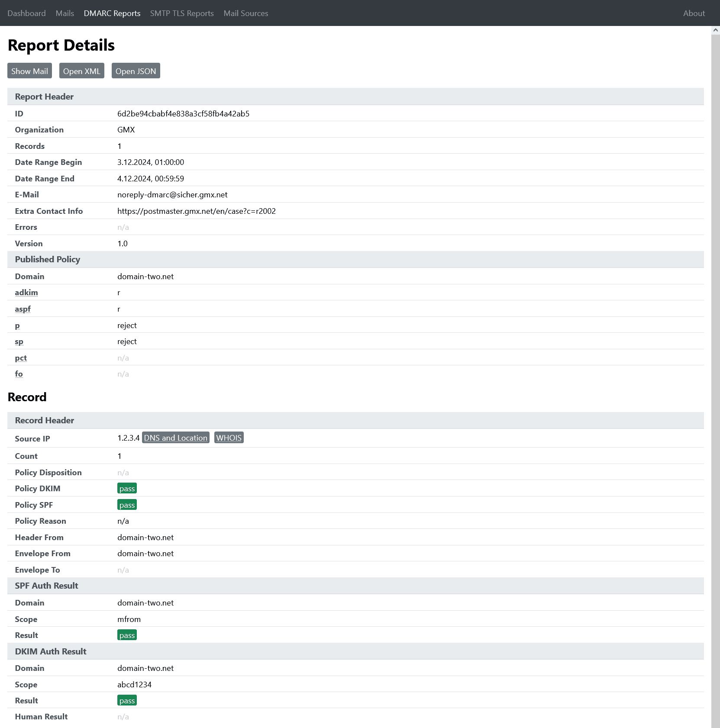The width and height of the screenshot is (720, 728).
Task: Click the Policy DKIM pass badge
Action: pos(127,489)
